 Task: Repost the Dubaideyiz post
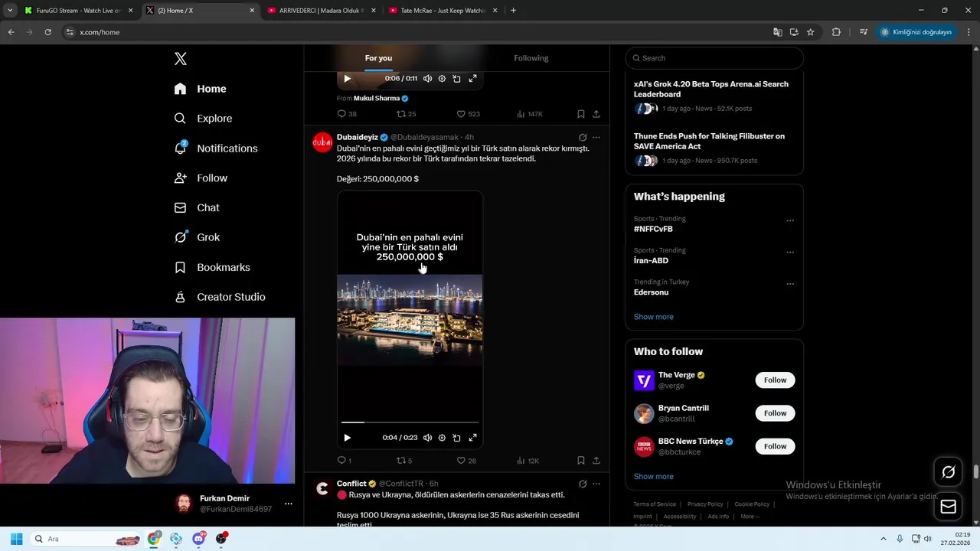(x=403, y=461)
